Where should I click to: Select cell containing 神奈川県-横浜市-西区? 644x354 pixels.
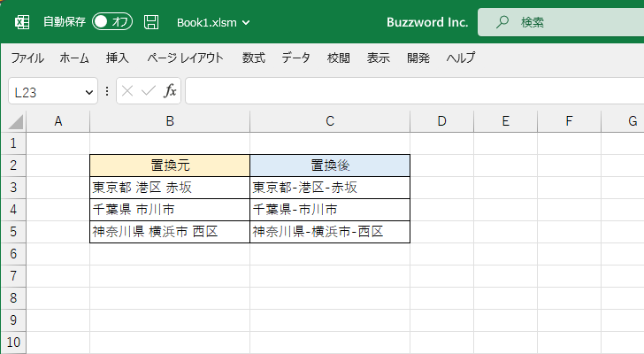(330, 232)
